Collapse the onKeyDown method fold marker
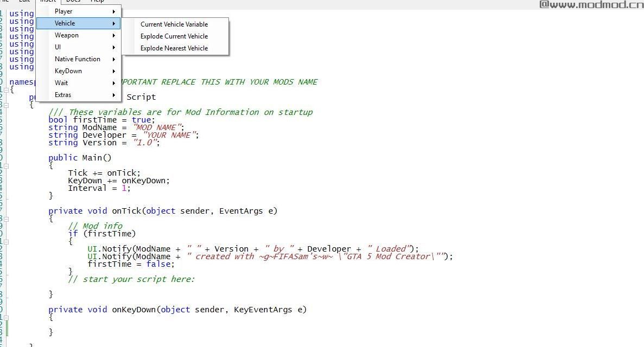This screenshot has width=644, height=347. [6, 317]
